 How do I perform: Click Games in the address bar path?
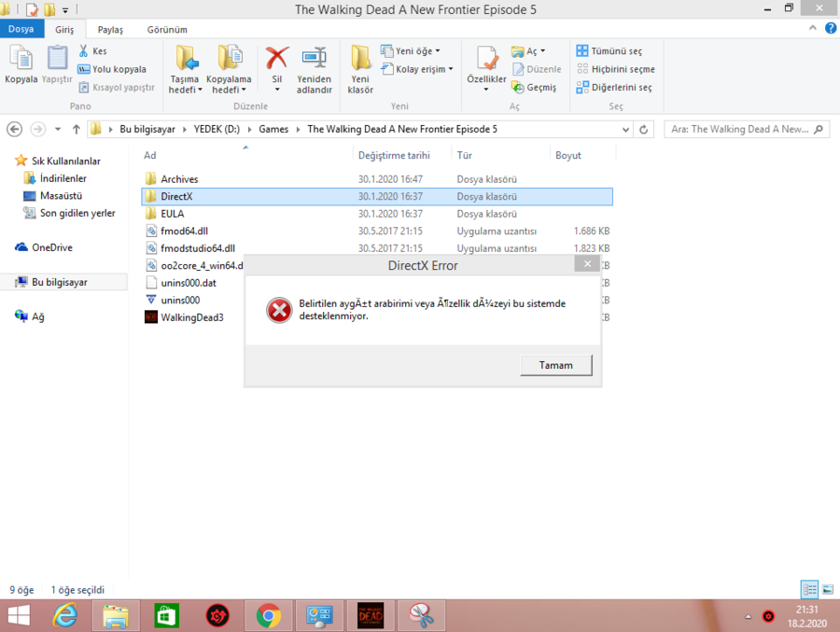273,129
